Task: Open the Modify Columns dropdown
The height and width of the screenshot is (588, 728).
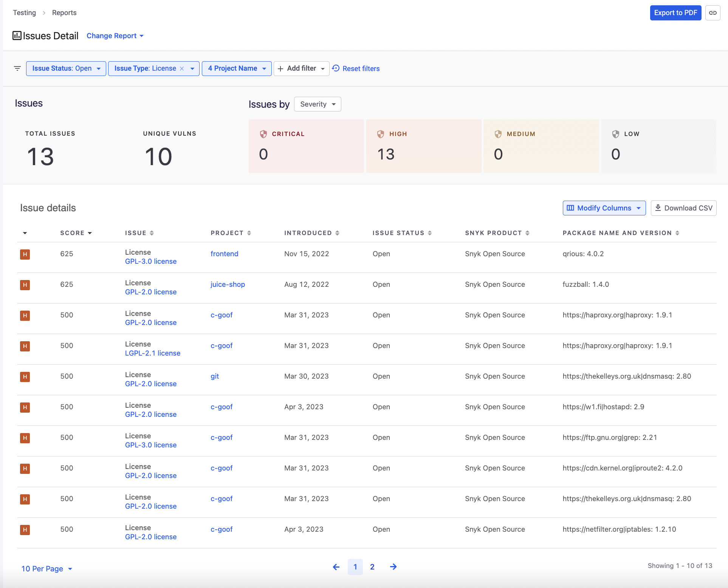Action: point(603,208)
